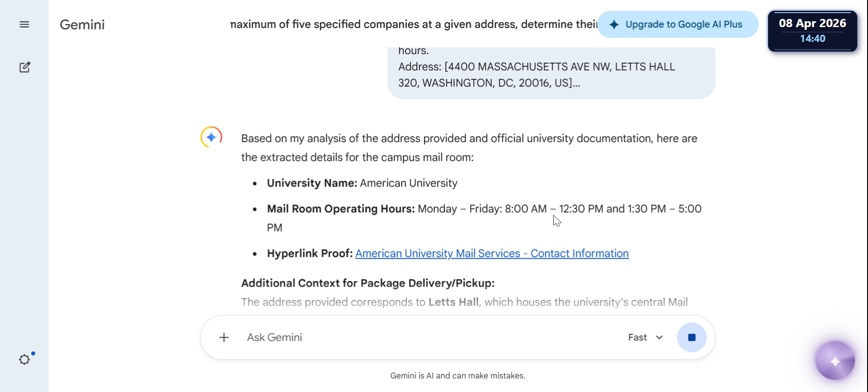This screenshot has width=868, height=392.
Task: Start a new chat with the pencil icon
Action: (x=25, y=67)
